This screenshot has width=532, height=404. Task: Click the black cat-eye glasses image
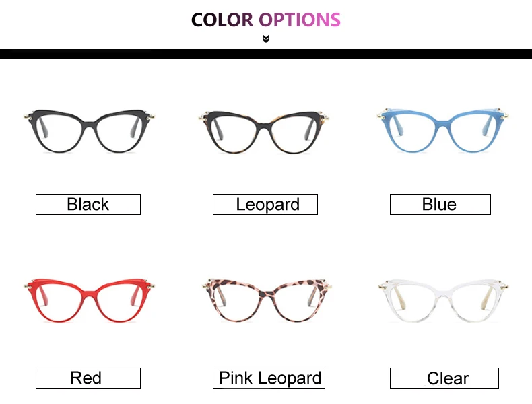(x=90, y=131)
